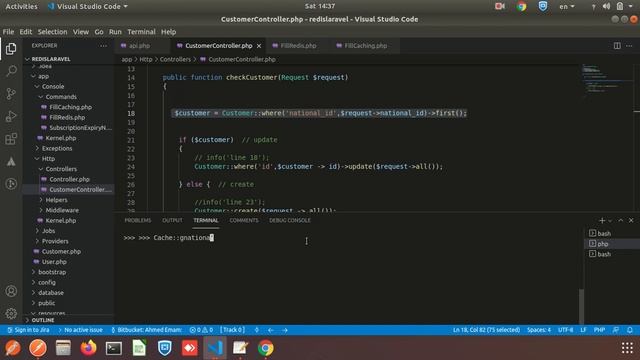The width and height of the screenshot is (640, 360).
Task: Change language mode via PHP in status bar
Action: [x=599, y=330]
